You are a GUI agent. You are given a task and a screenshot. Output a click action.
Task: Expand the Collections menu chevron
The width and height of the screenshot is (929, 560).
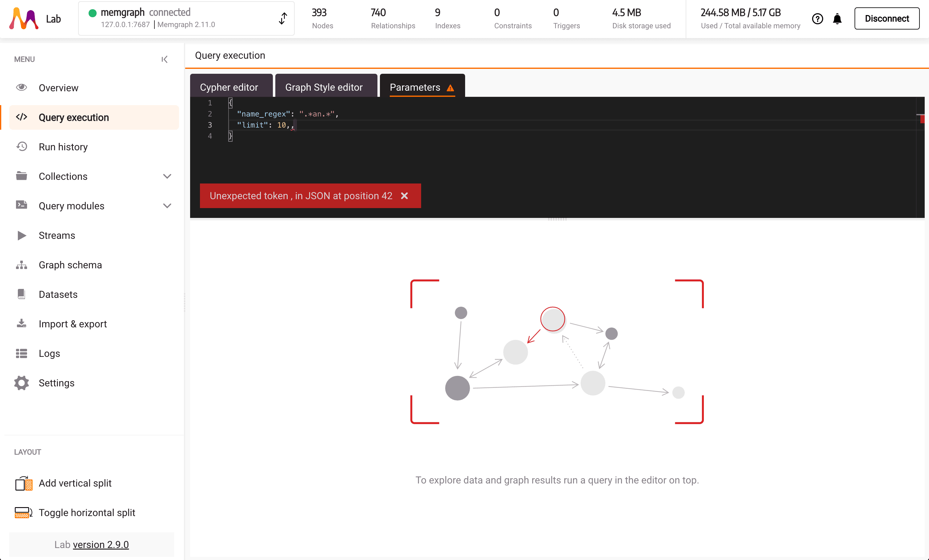pos(167,176)
